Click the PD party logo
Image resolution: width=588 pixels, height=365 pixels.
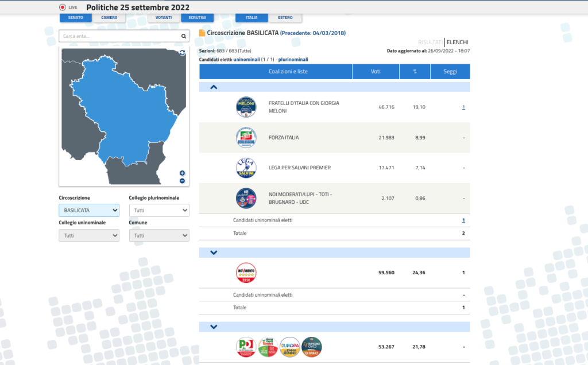[x=246, y=347]
